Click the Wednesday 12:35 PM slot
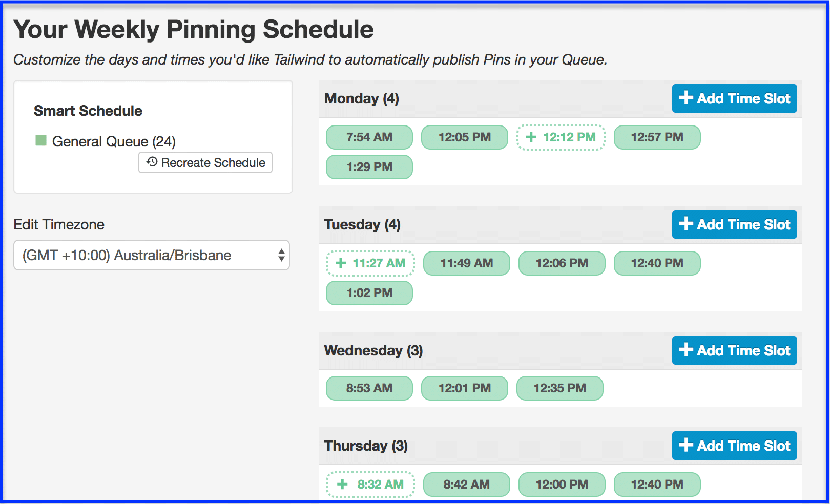The width and height of the screenshot is (830, 504). pos(560,388)
